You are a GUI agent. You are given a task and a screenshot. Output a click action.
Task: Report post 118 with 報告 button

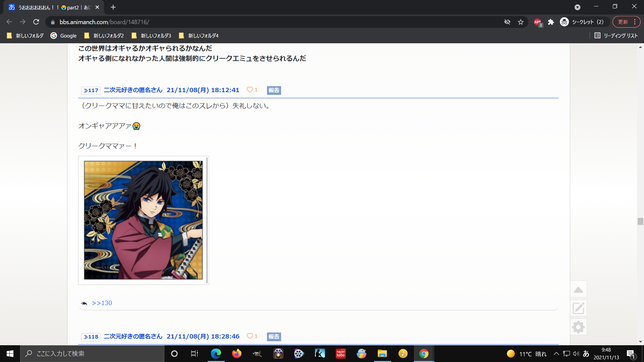(274, 337)
